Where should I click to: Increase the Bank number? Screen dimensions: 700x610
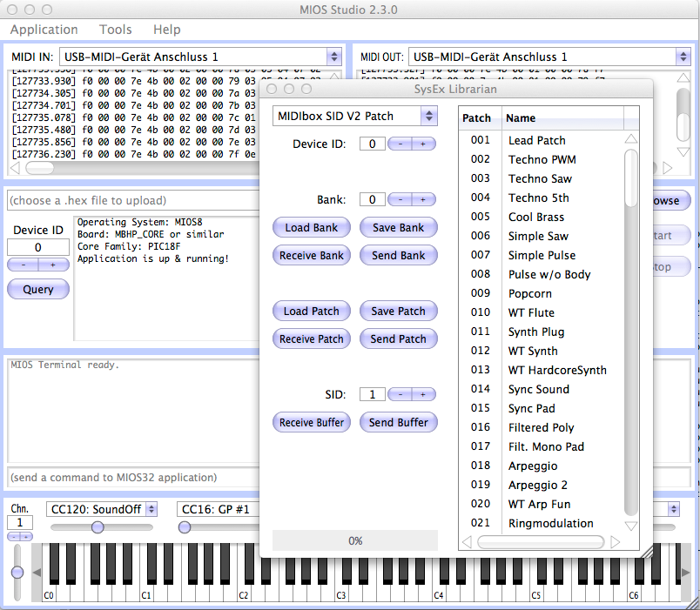(423, 199)
